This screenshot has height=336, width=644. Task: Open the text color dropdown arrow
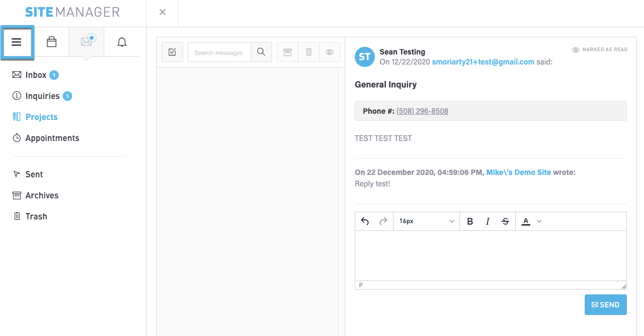[539, 221]
